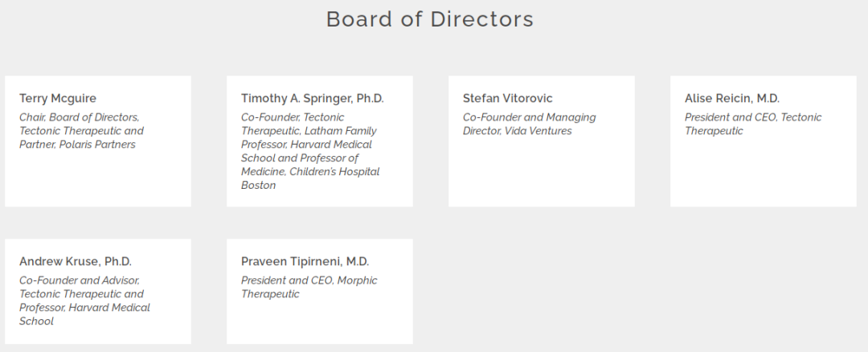
Task: Click Andrew Kruse's Co-Founder and Advisor text
Action: 84,301
